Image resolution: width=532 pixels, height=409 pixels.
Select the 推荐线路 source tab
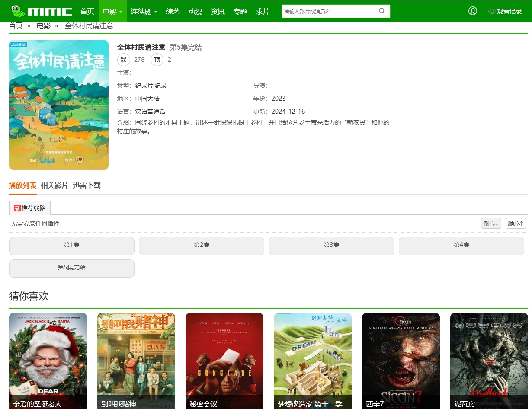(30, 208)
